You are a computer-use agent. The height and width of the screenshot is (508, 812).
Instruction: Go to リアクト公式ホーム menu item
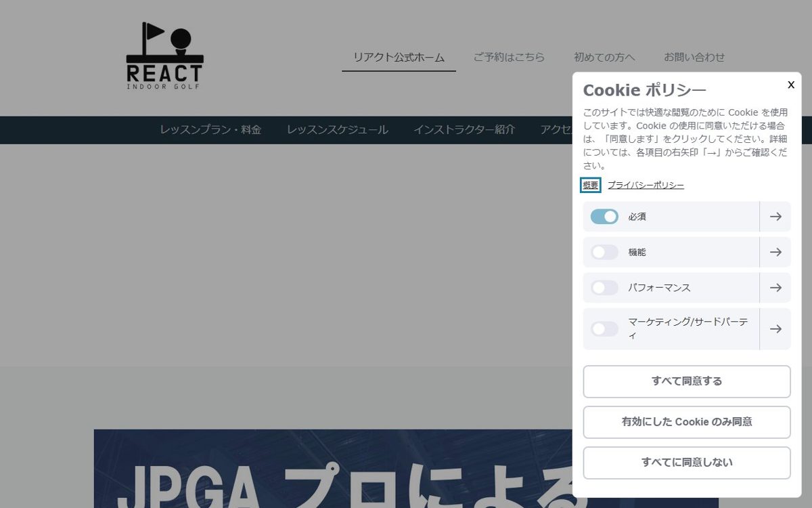click(399, 58)
